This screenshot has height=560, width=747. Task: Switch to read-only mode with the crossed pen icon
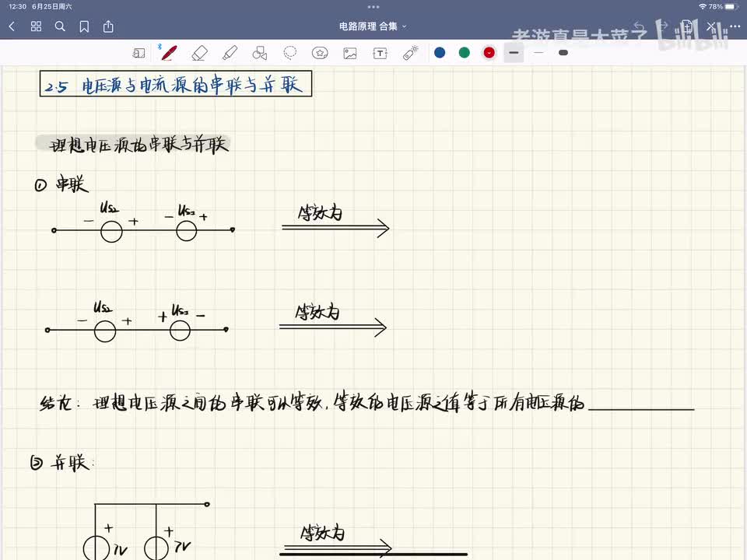710,26
